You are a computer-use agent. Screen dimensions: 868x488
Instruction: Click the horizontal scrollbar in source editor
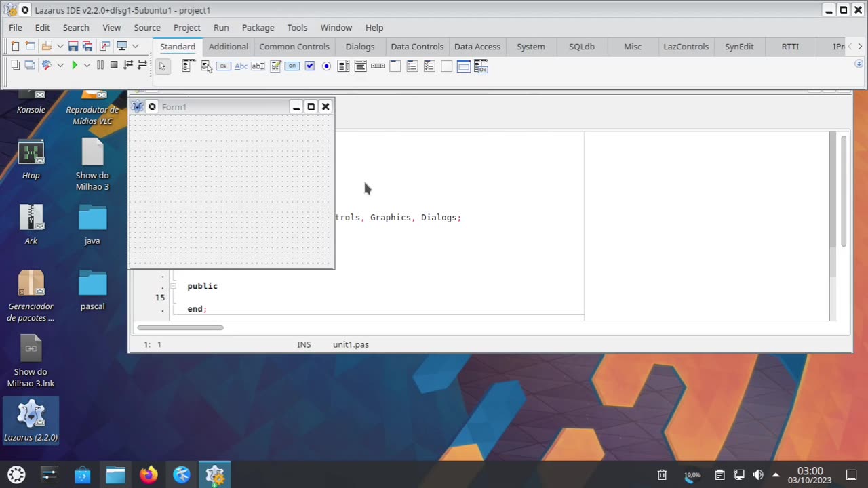click(x=180, y=327)
